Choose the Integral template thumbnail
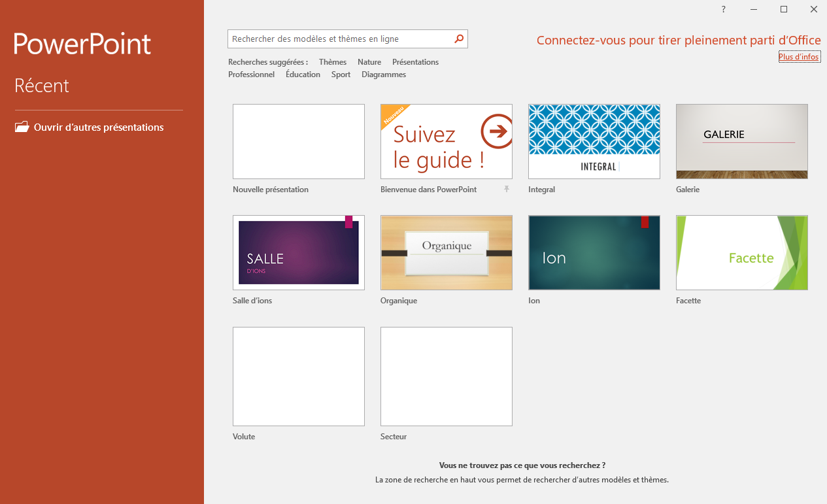The image size is (827, 504). 594,141
